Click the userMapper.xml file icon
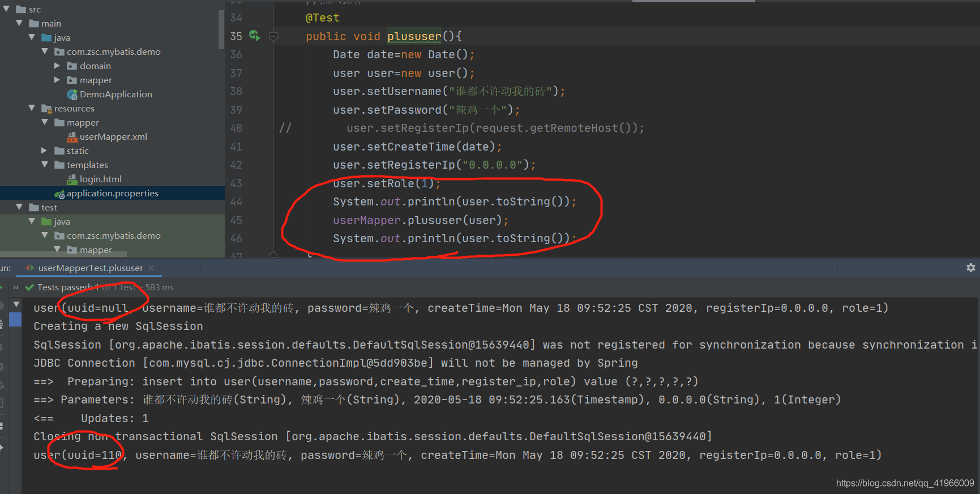Image resolution: width=980 pixels, height=494 pixels. (72, 137)
